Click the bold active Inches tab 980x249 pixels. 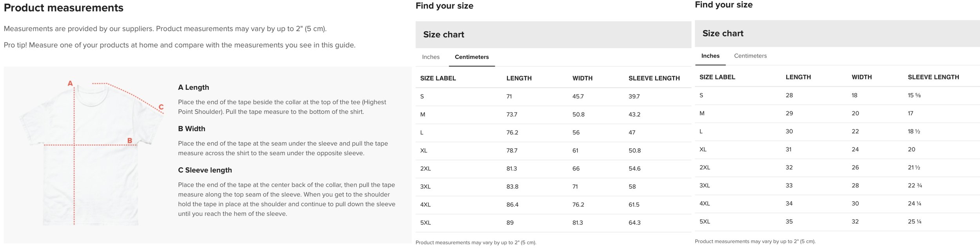point(710,56)
